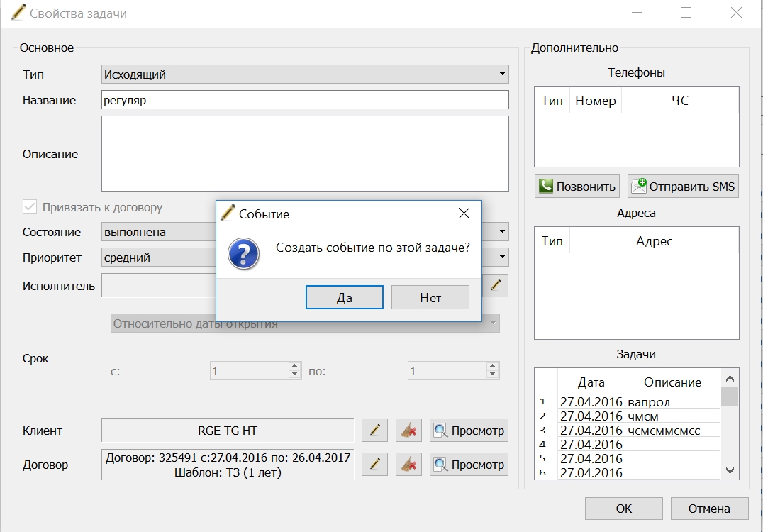
Task: Open client Просмотр with the magnifier icon
Action: 469,431
